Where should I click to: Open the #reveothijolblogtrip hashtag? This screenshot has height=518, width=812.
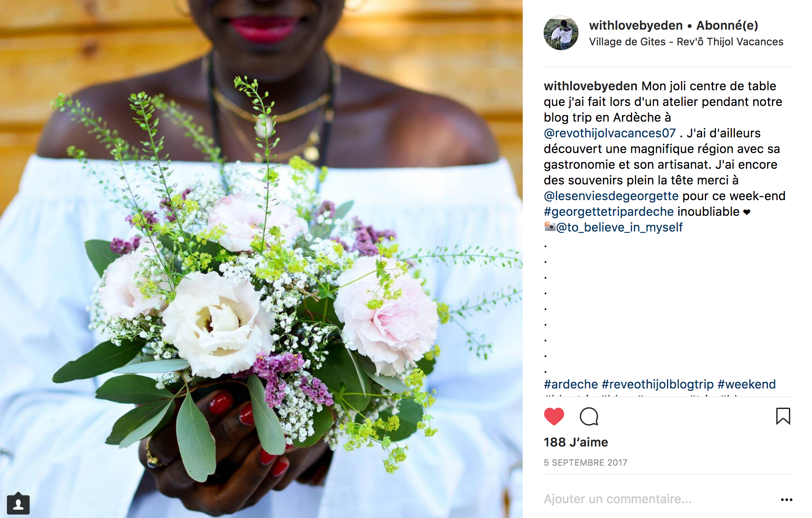pos(657,384)
